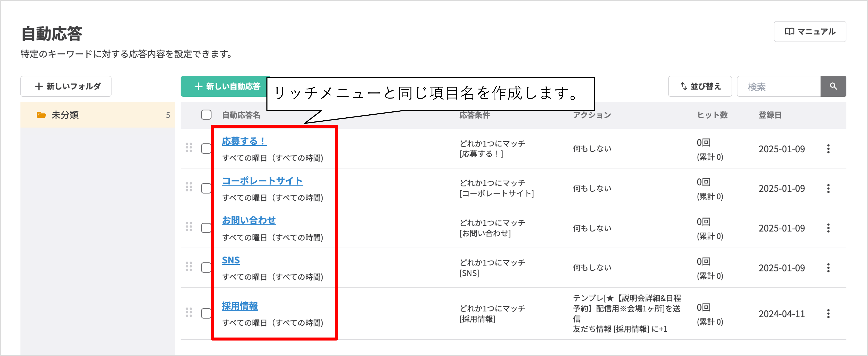This screenshot has height=356, width=868.
Task: Open three-dot menu for コーポレートサイト row
Action: point(828,189)
